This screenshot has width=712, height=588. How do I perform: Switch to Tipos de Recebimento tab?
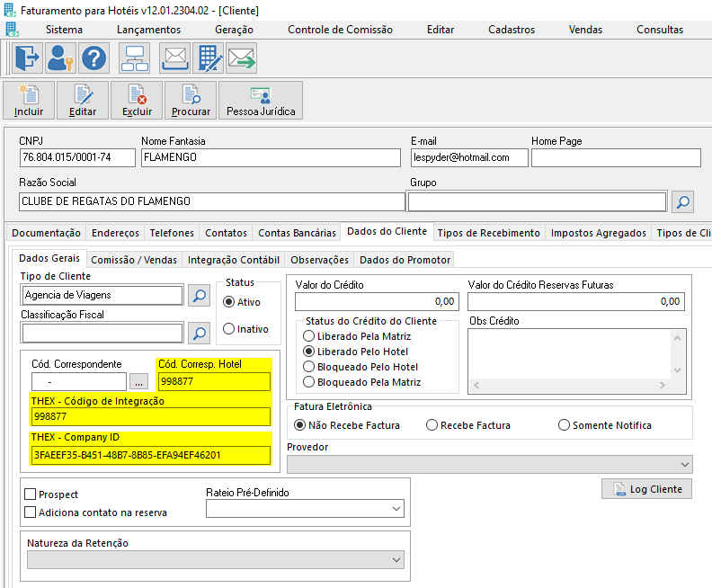pyautogui.click(x=488, y=233)
